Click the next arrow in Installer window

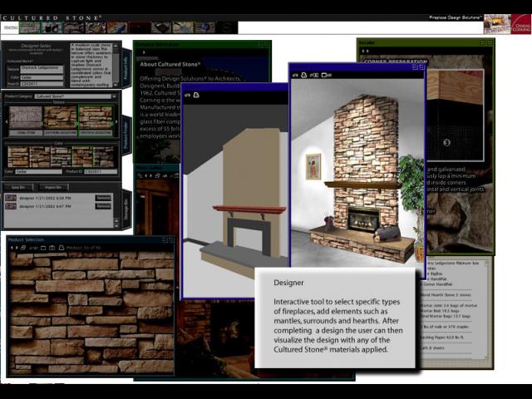[x=367, y=52]
